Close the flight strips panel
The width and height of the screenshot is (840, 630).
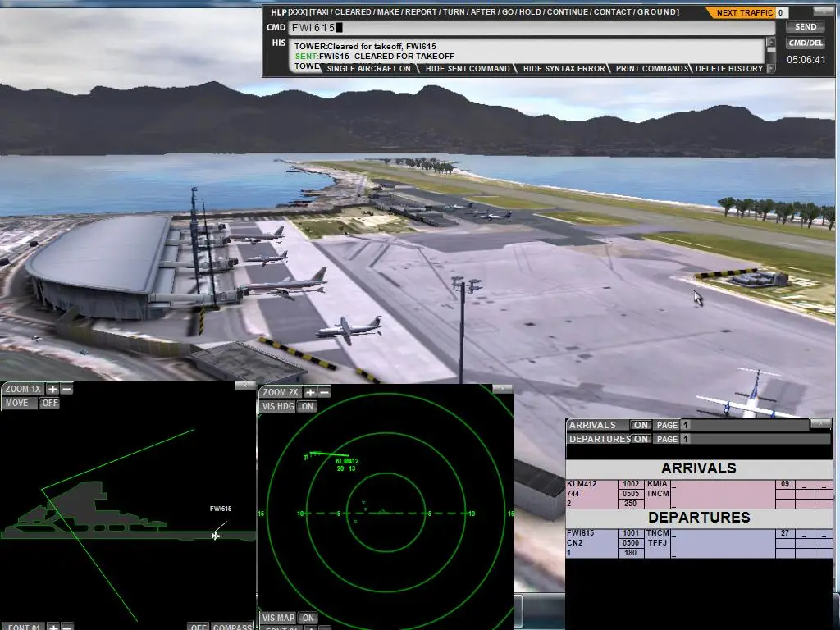[820, 424]
